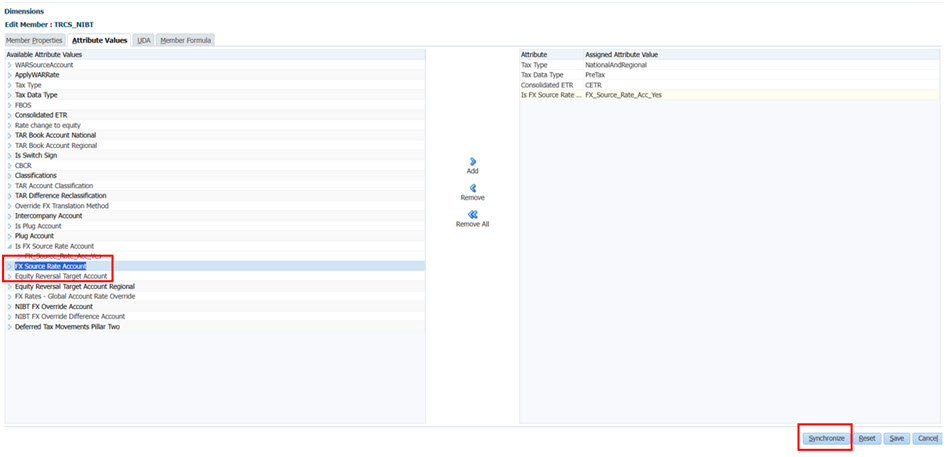Select FX_Source_Rate_Acc_Yes child in the tree
The image size is (950, 457).
pos(62,256)
